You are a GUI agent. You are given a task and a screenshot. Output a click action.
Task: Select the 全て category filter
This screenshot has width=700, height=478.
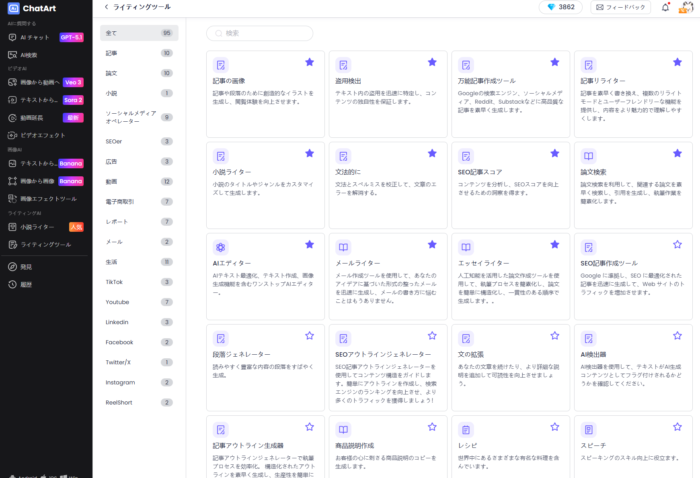pyautogui.click(x=139, y=33)
